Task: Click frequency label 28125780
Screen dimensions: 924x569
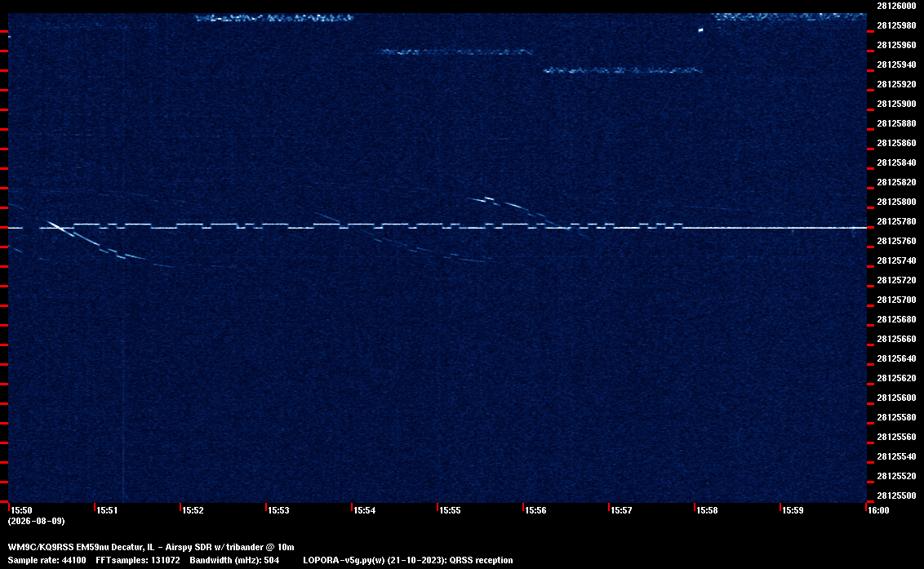Action: [x=896, y=221]
